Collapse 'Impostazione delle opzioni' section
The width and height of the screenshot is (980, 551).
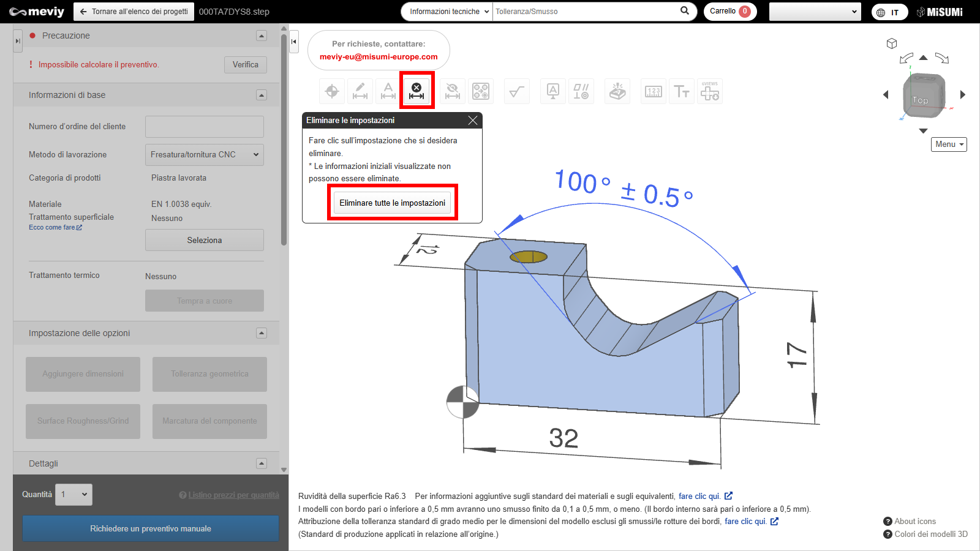pyautogui.click(x=262, y=333)
